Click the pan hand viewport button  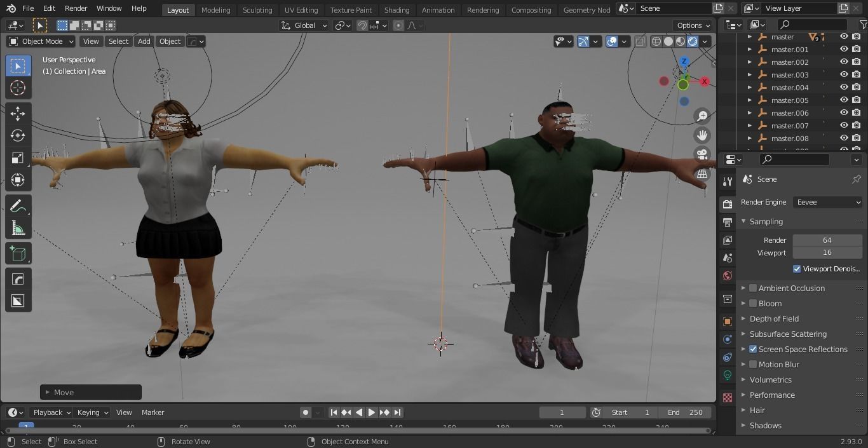click(x=702, y=135)
